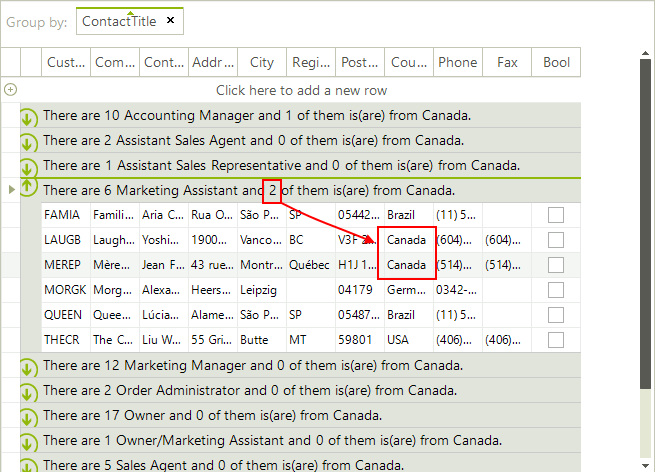Viewport: 655px width, 472px height.
Task: Click the scroll down arrow of vertical scrollbar
Action: [645, 465]
